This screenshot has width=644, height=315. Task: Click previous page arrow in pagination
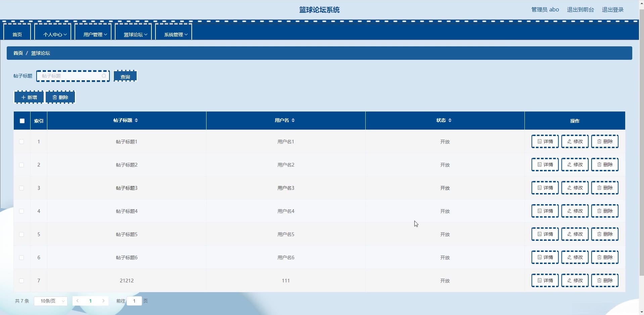(78, 301)
